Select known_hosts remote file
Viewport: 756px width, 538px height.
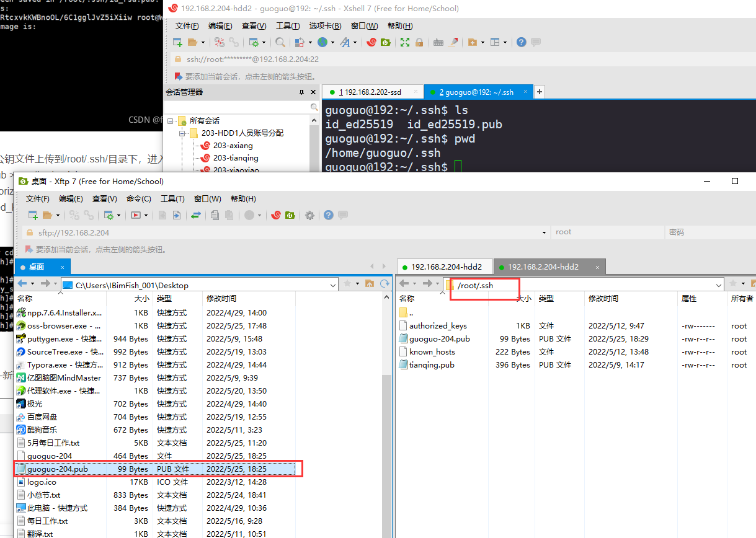[x=432, y=352]
